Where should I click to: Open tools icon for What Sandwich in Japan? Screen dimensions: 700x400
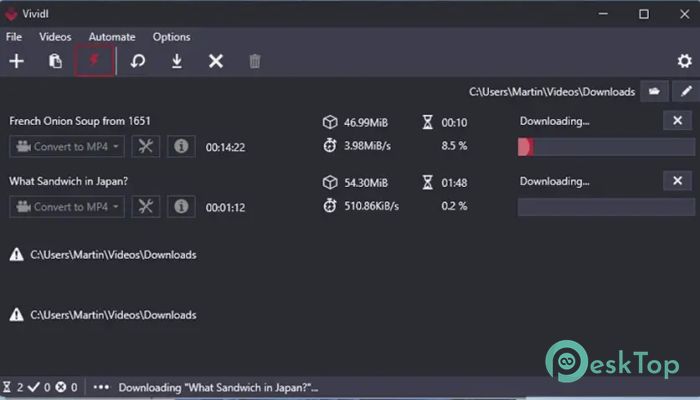pyautogui.click(x=146, y=207)
